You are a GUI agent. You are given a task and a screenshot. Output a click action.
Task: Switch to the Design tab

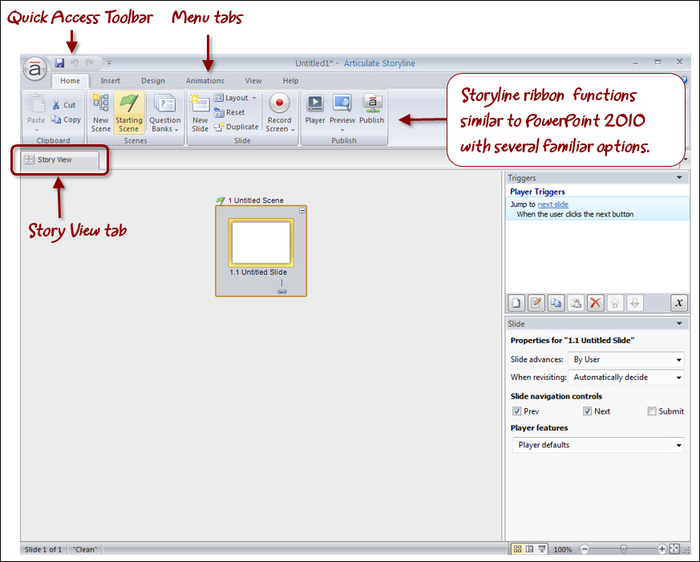tap(153, 81)
